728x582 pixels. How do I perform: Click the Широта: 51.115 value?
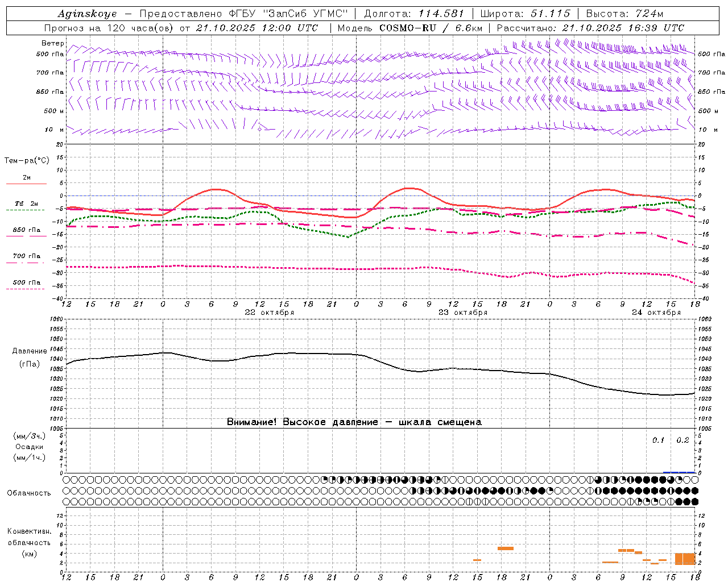[526, 14]
